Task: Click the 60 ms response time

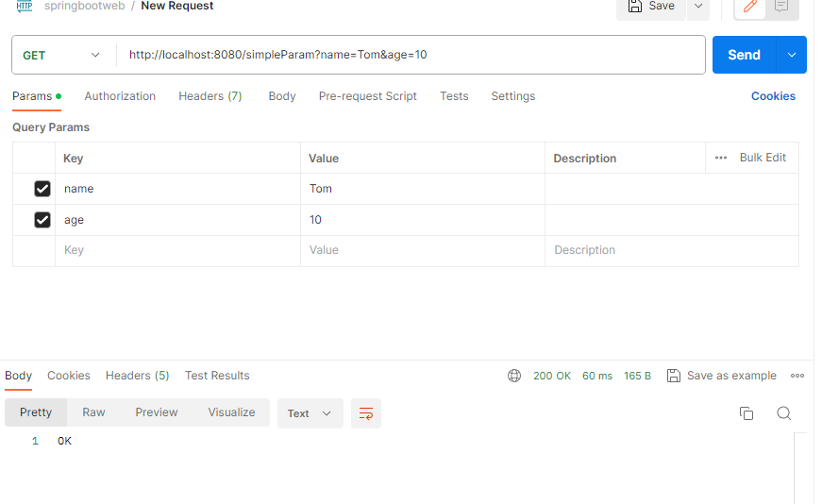Action: pyautogui.click(x=597, y=376)
